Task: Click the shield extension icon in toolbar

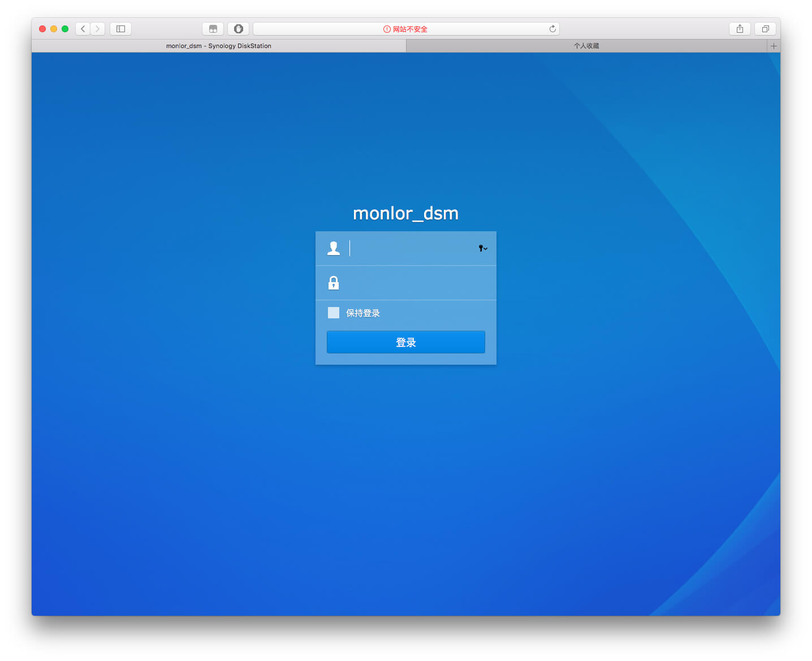Action: tap(238, 29)
